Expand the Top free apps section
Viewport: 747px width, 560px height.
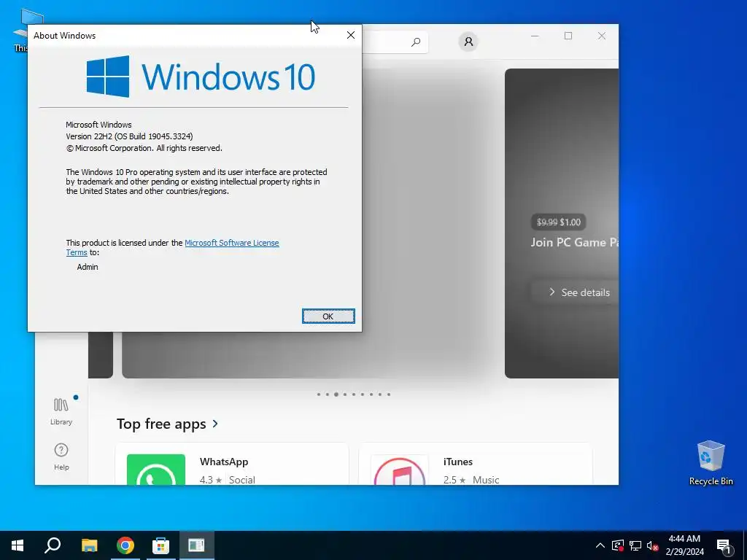[x=168, y=424]
